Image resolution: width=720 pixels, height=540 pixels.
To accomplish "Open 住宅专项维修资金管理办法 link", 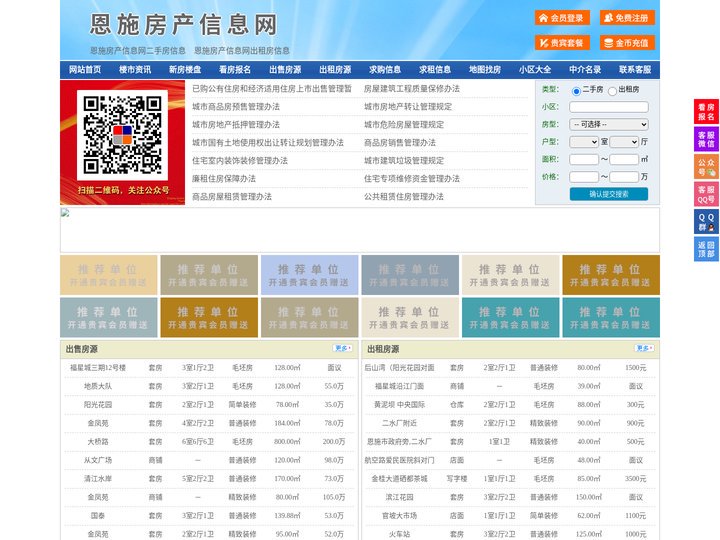I will pos(412,179).
